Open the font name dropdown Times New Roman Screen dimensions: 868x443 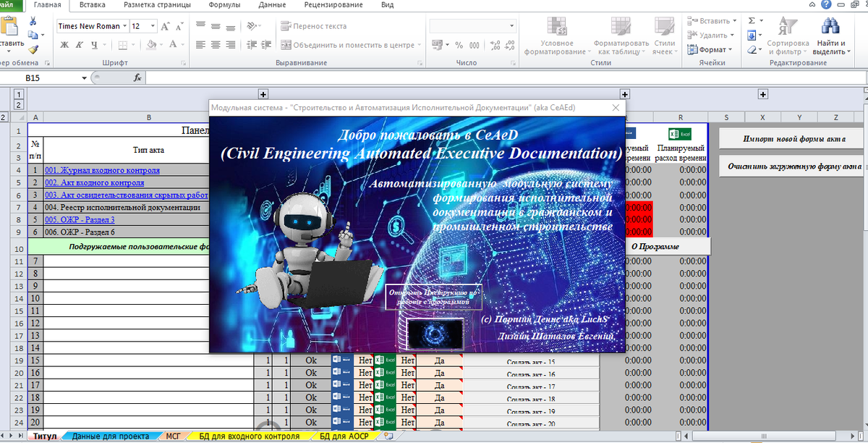click(125, 26)
